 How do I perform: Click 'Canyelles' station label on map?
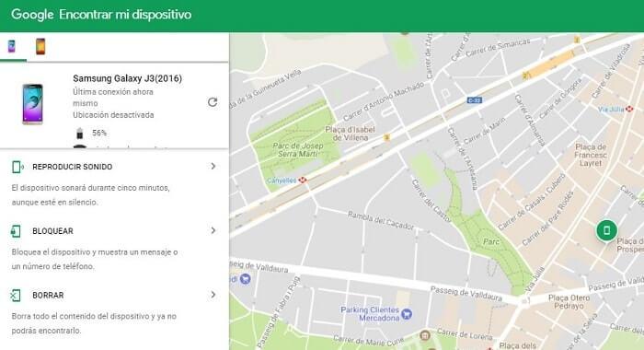[x=282, y=181]
